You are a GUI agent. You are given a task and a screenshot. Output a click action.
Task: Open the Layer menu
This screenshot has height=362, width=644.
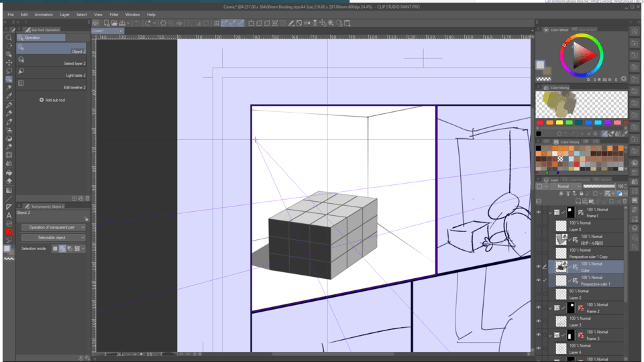65,14
